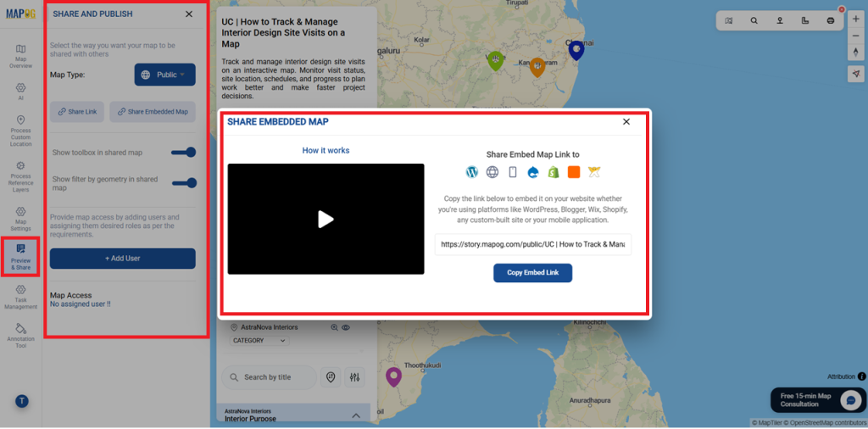Open Map Overview in the sidebar
Image resolution: width=868 pixels, height=429 pixels.
click(x=20, y=57)
